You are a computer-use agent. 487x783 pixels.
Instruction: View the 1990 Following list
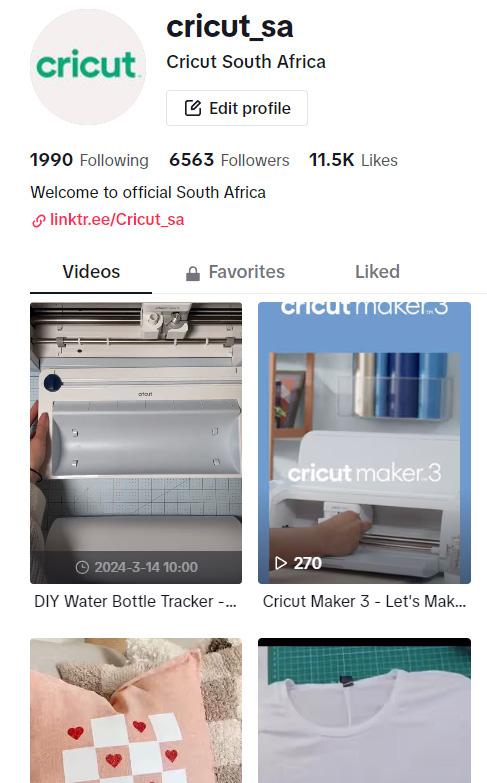[x=89, y=160]
